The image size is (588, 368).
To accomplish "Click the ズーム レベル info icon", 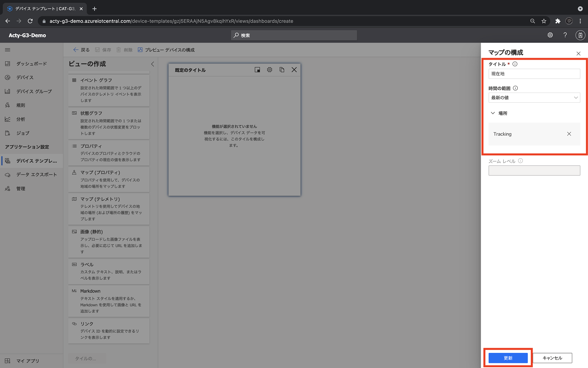I will [x=520, y=161].
